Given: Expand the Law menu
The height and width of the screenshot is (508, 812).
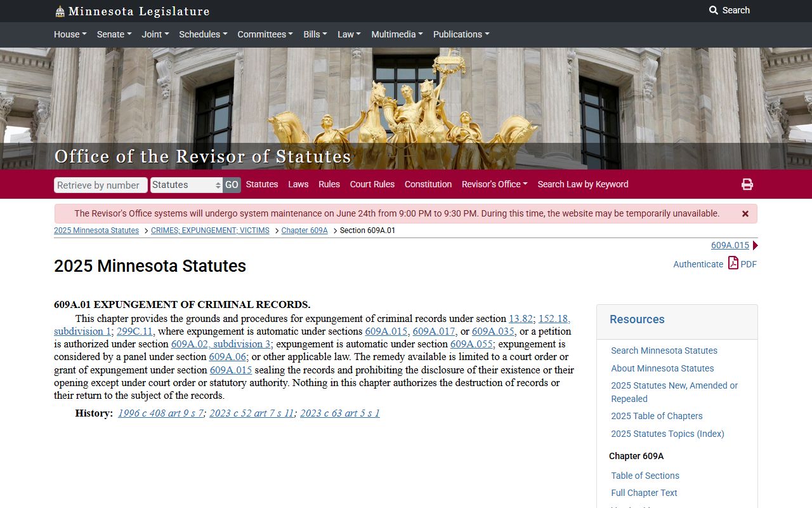Looking at the screenshot, I should (349, 34).
